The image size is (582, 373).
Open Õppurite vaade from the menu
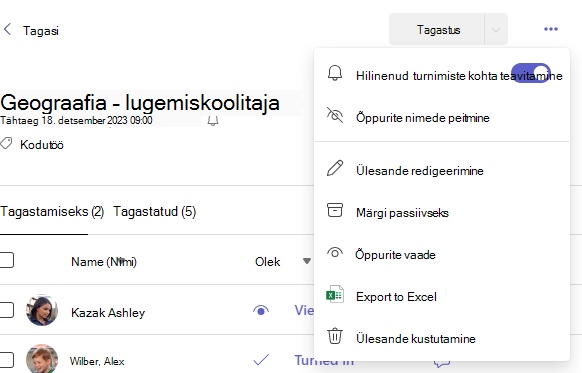[x=442, y=255]
